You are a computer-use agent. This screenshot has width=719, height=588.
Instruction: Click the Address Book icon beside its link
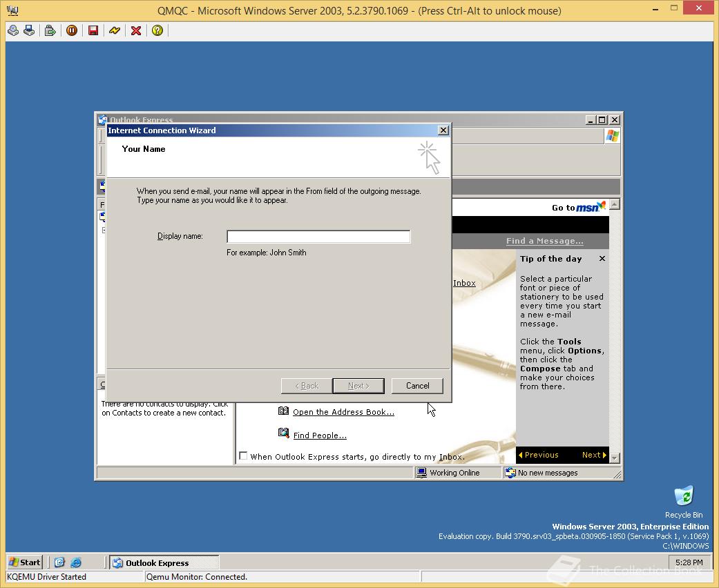283,411
